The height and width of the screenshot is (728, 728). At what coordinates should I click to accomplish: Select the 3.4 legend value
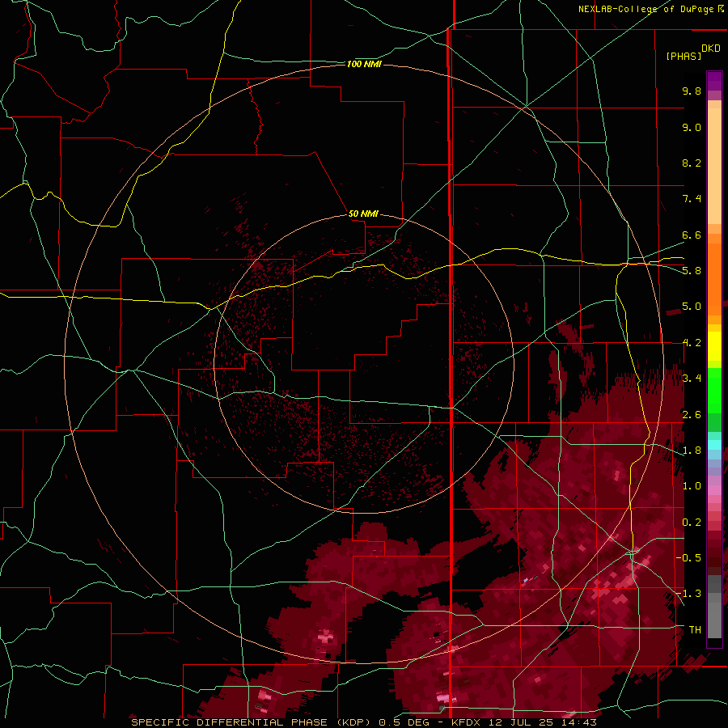coord(692,378)
